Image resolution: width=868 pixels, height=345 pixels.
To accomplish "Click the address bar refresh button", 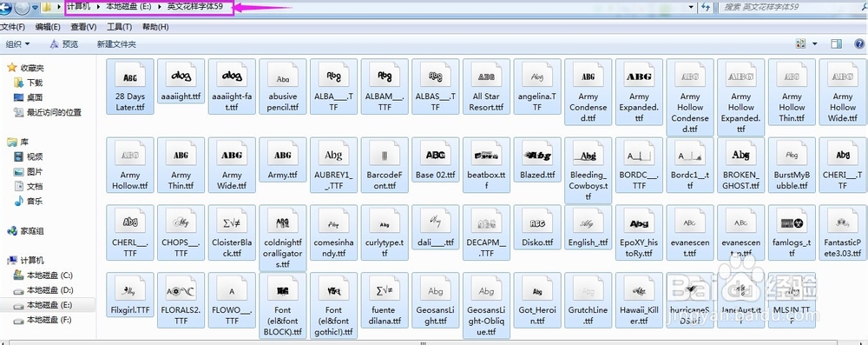I will [705, 7].
